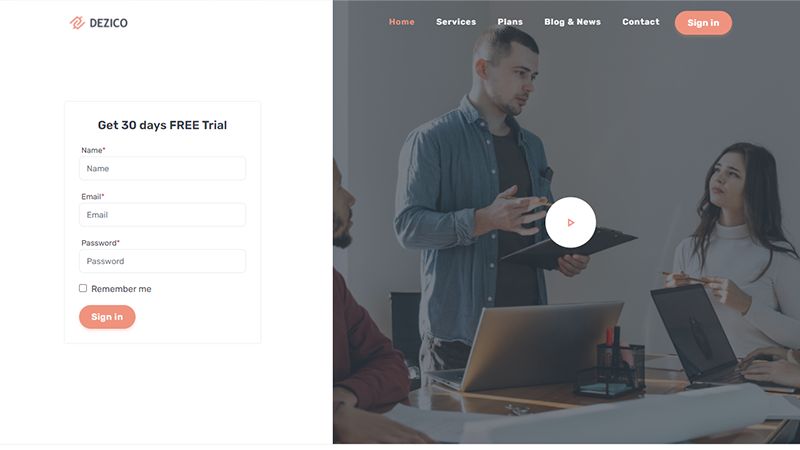
Task: Play the hero video
Action: (x=570, y=222)
